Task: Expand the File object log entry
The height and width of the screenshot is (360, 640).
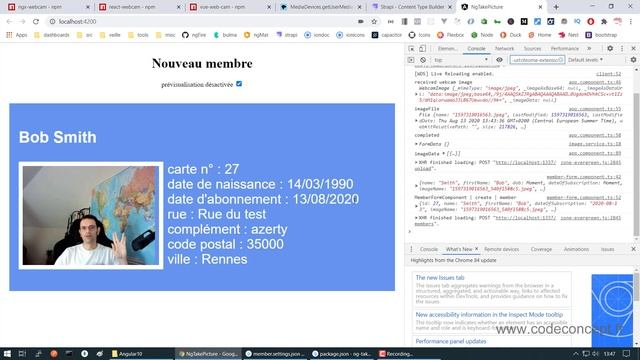Action: (416, 121)
